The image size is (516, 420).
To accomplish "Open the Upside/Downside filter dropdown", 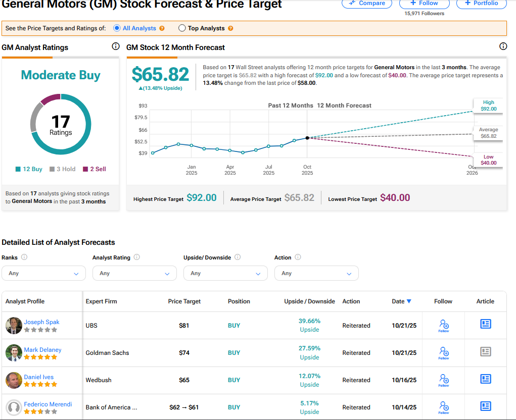I will [x=225, y=273].
